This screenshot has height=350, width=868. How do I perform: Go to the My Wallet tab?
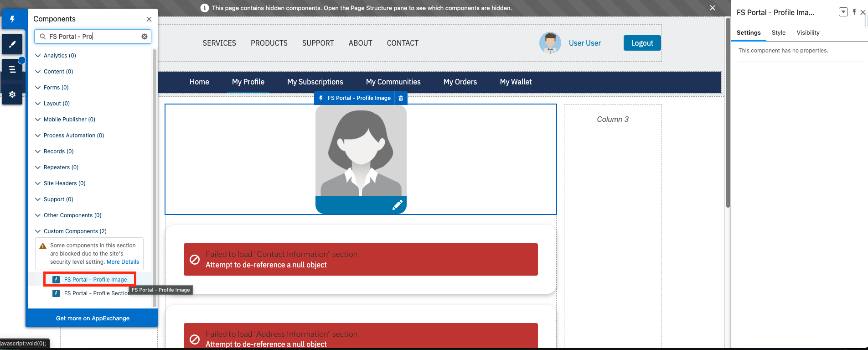point(516,82)
